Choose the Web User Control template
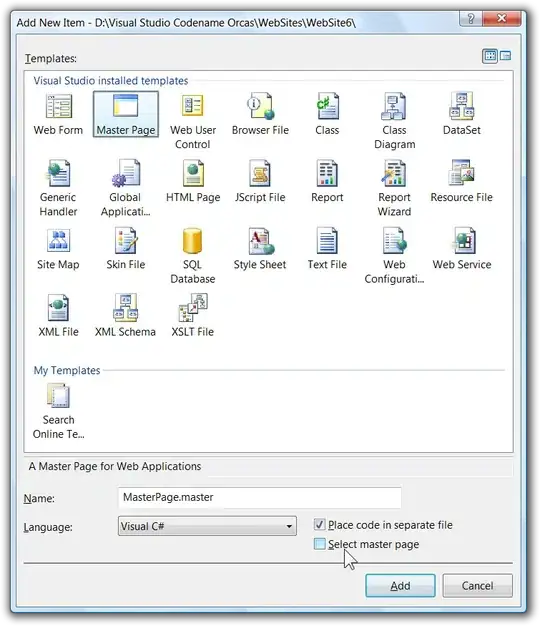The image size is (540, 626). [192, 106]
